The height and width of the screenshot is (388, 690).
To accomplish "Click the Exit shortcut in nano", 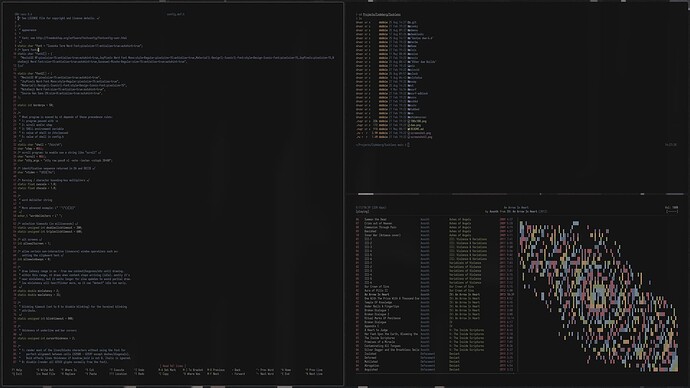I will [x=17, y=374].
